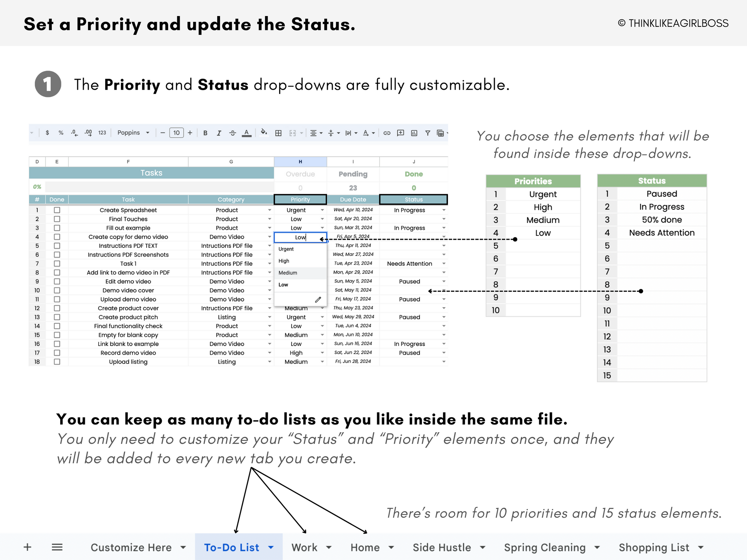This screenshot has width=747, height=560.
Task: Click the add new sheet plus button
Action: click(x=27, y=547)
